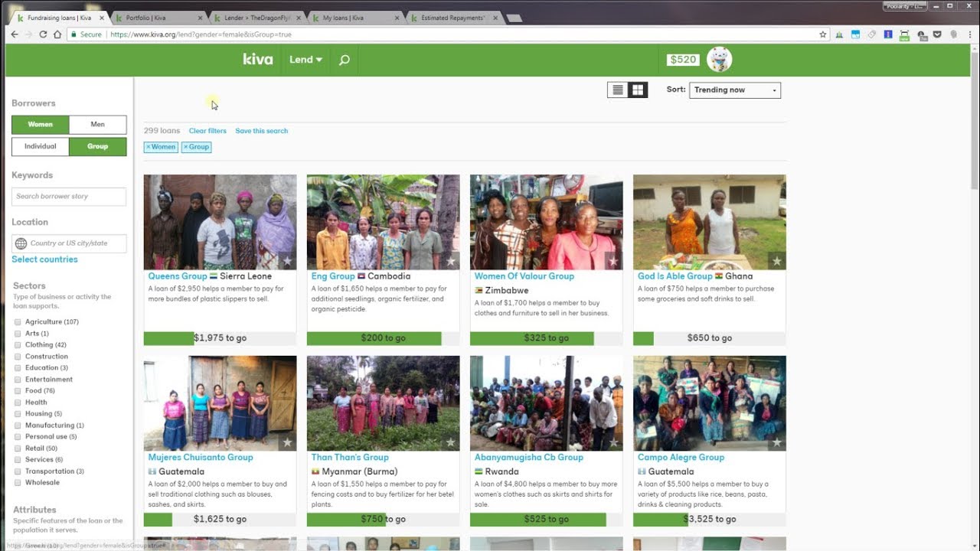Viewport: 980px width, 551px height.
Task: Click the Search borrower story field
Action: point(69,197)
